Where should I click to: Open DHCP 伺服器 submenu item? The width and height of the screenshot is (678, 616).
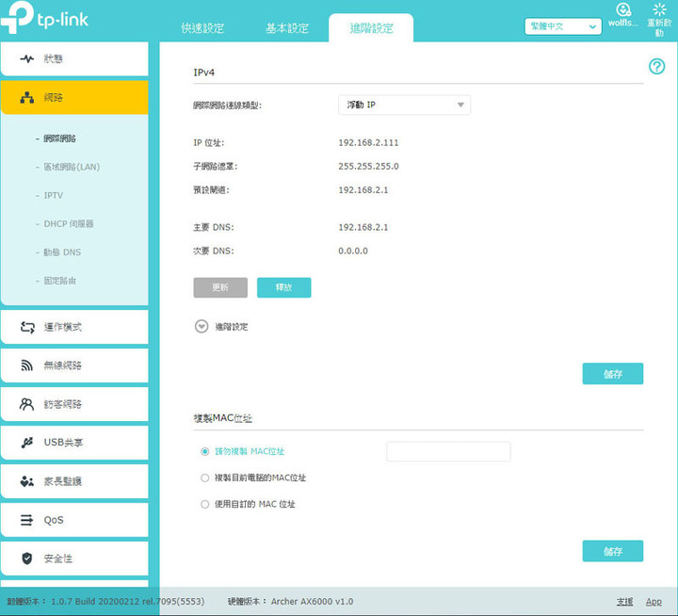(x=69, y=224)
